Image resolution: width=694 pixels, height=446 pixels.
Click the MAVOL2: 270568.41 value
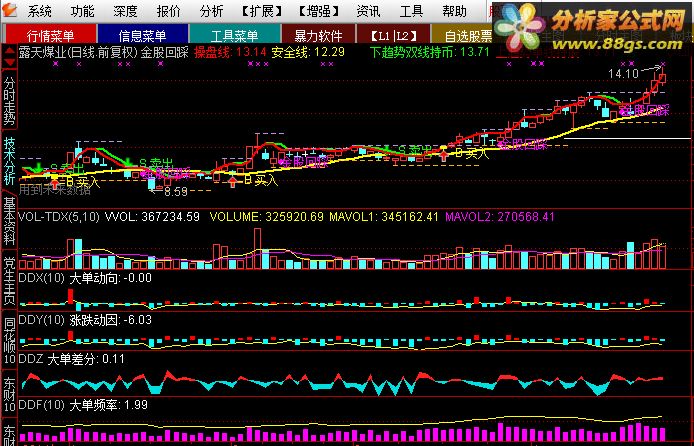pos(500,217)
